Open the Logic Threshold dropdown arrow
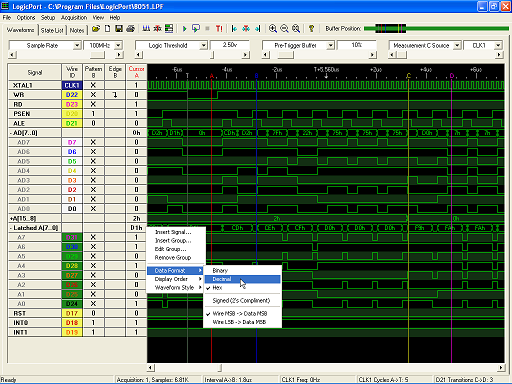 (203, 45)
